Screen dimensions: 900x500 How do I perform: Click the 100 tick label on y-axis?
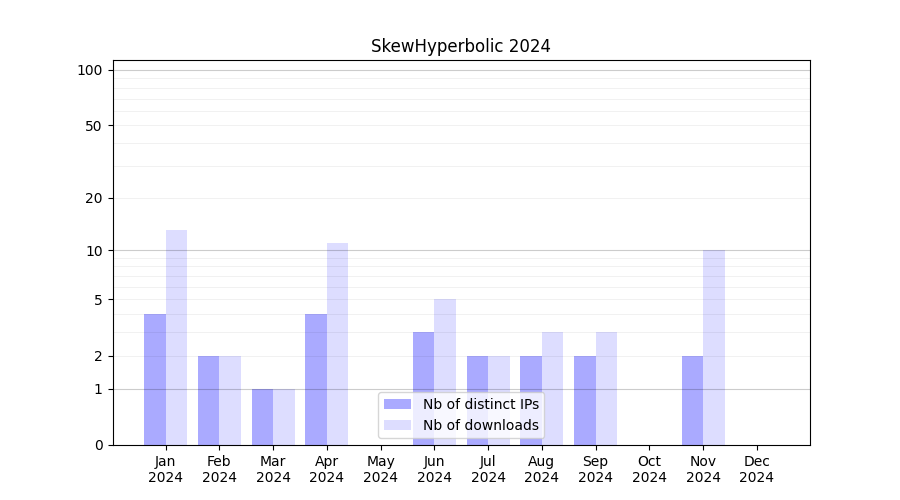point(90,70)
